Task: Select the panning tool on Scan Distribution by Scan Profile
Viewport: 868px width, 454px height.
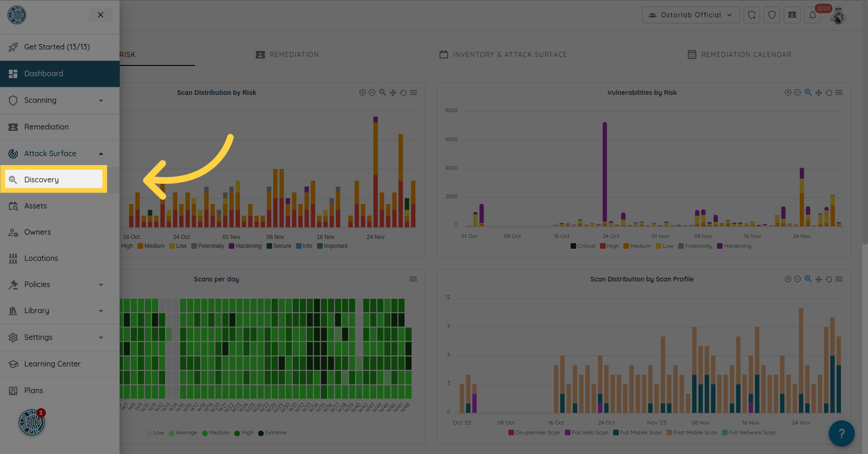Action: (818, 279)
